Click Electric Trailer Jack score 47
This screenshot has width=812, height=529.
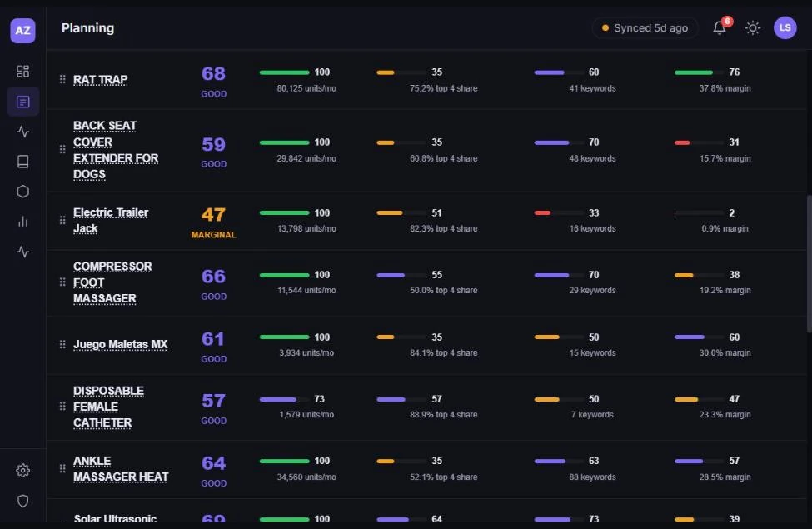click(213, 214)
